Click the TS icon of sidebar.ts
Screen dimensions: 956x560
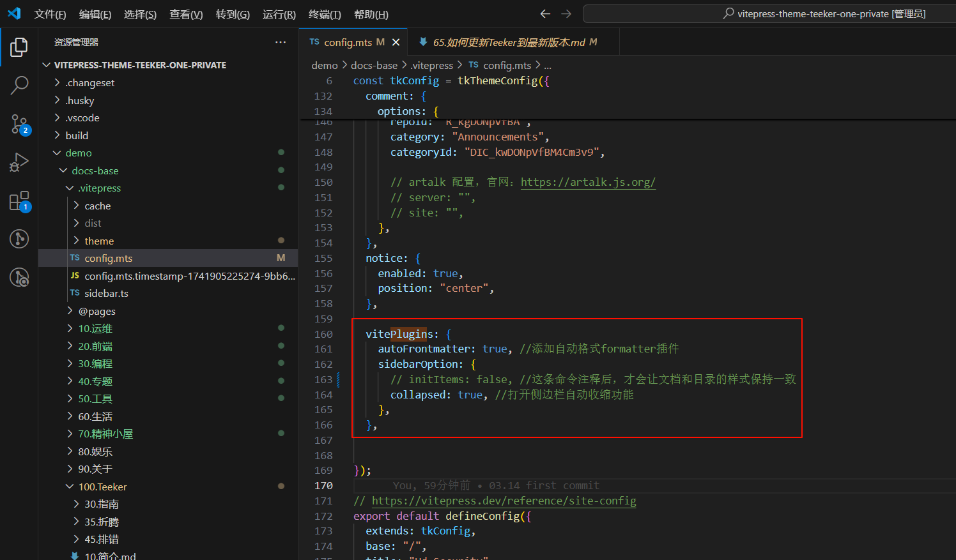75,293
